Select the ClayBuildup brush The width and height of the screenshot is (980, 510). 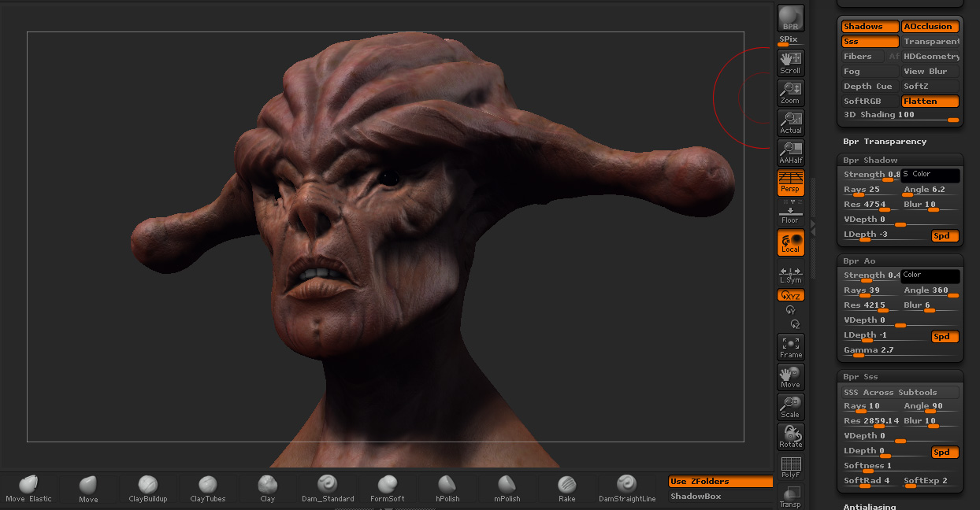pyautogui.click(x=148, y=489)
